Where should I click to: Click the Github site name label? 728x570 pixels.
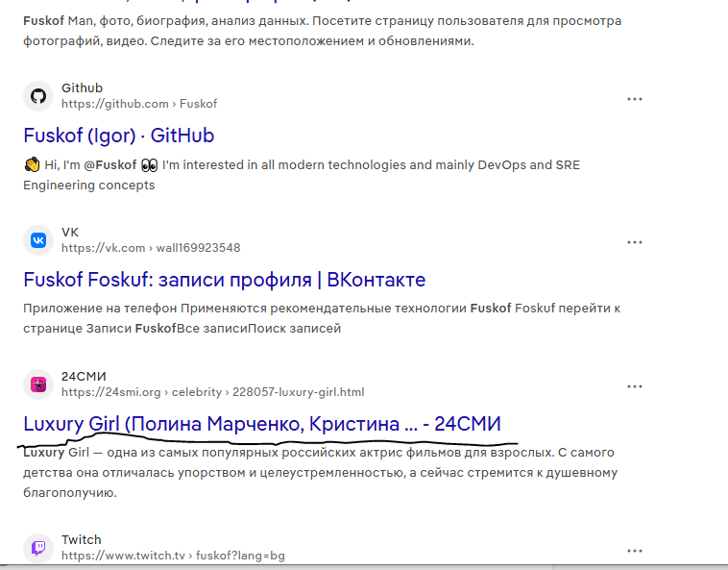point(82,88)
